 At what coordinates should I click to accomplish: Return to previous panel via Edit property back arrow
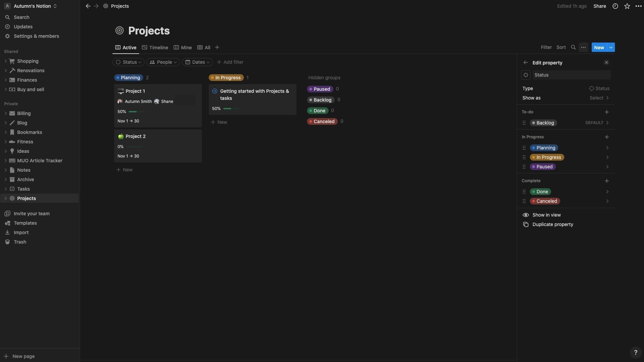[x=525, y=62]
